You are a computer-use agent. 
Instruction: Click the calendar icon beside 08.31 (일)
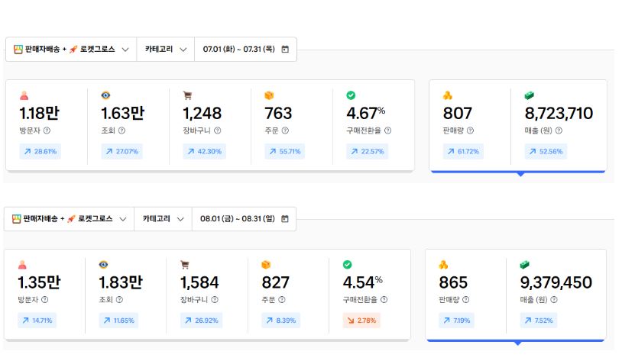(x=285, y=219)
